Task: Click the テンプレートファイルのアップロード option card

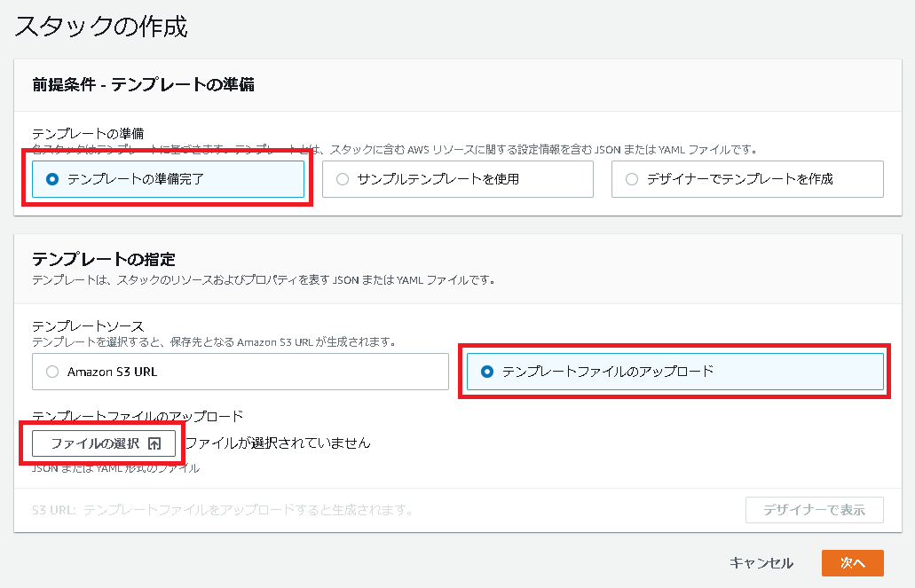Action: [675, 372]
